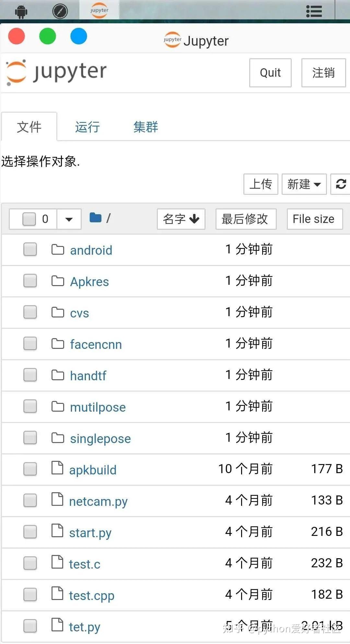Screen dimensions: 350x644
Task: Click the Quit button
Action: tap(270, 73)
